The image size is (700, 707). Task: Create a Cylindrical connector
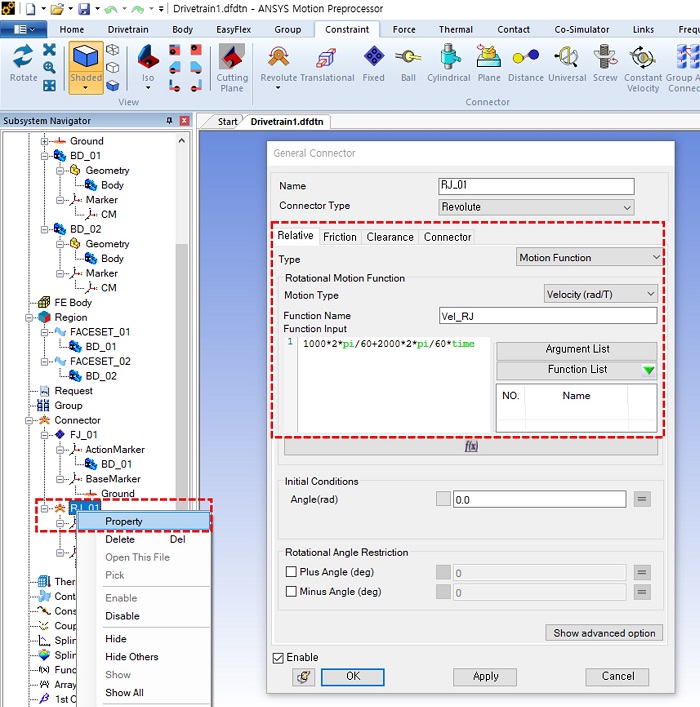pos(448,63)
